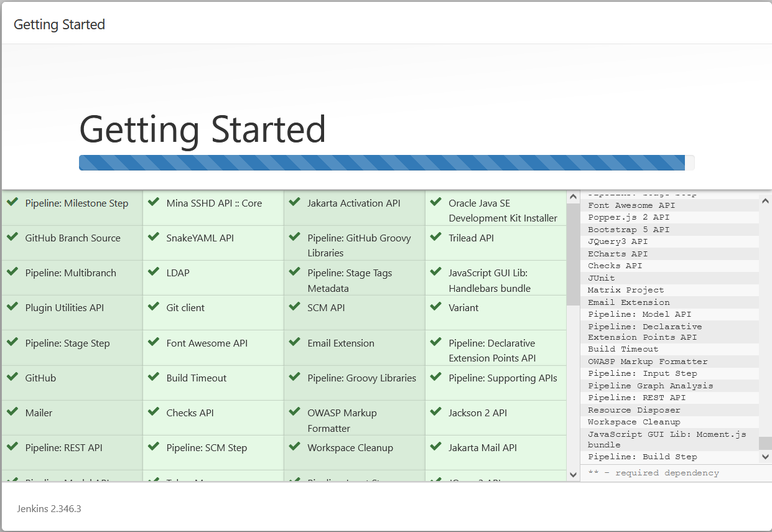Screen dimensions: 772x532
Task: Click the checkmark beside Trilead API
Action: (x=436, y=236)
